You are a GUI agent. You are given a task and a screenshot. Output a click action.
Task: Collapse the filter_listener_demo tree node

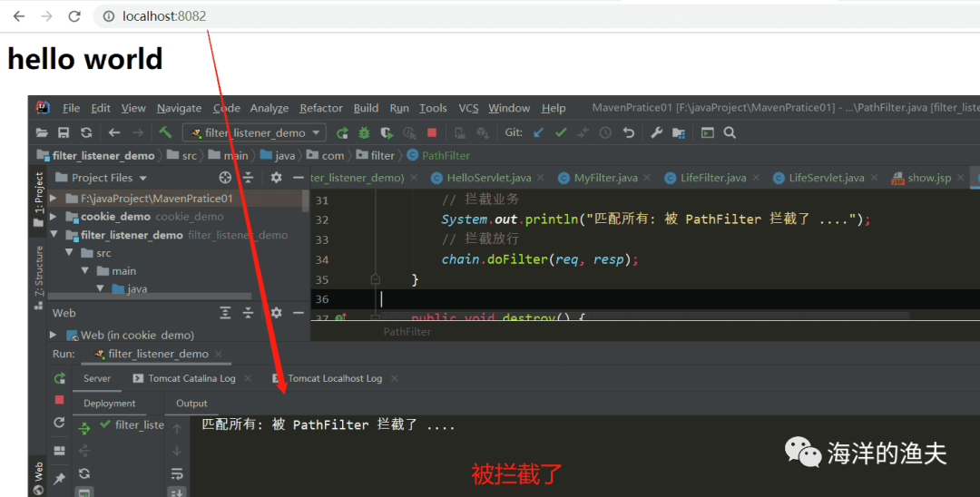point(54,235)
